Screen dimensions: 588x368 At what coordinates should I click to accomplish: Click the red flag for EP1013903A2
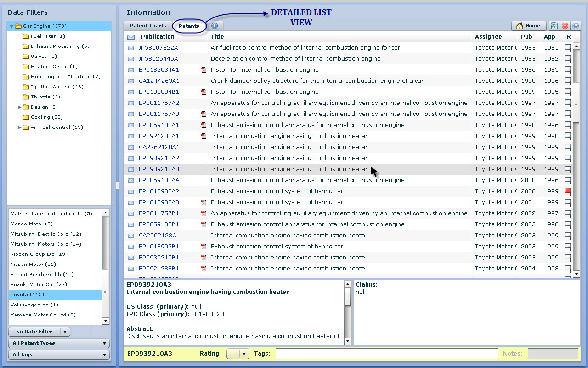tap(568, 191)
